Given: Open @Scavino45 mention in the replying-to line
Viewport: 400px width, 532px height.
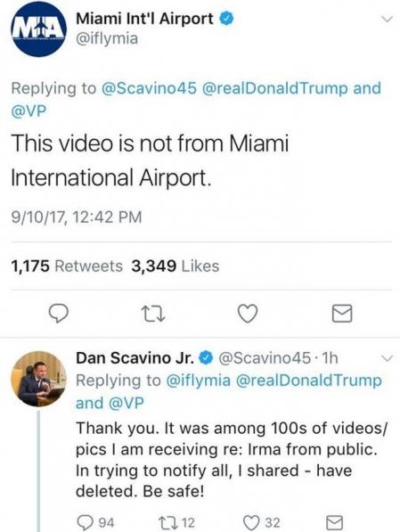Looking at the screenshot, I should tap(149, 88).
